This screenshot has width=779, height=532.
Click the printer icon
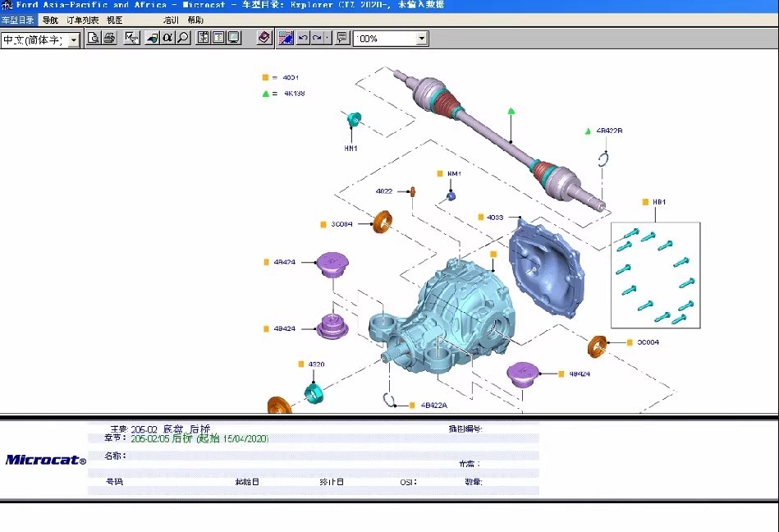pyautogui.click(x=108, y=38)
